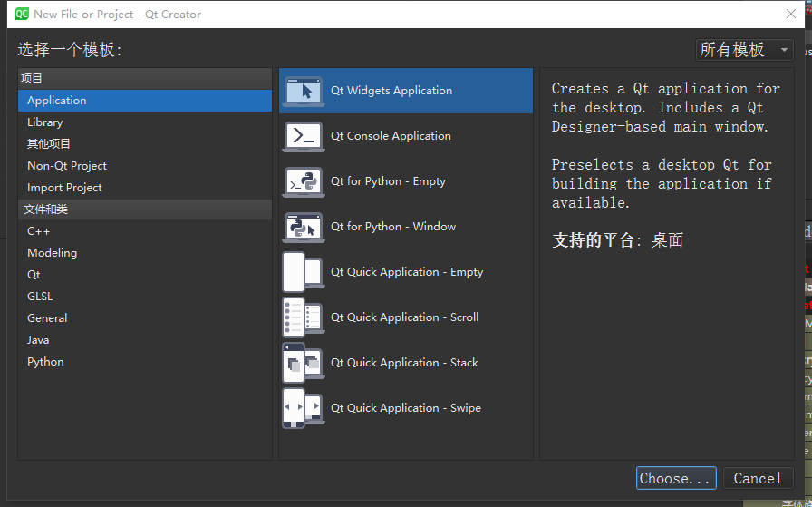Select the 其他项目 category
812x507 pixels.
[145, 144]
